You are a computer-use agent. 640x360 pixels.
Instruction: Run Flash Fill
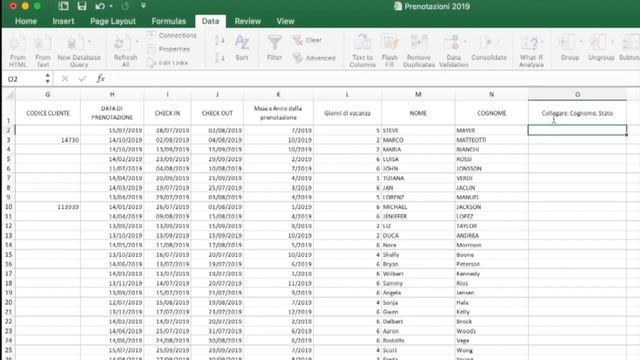pyautogui.click(x=390, y=51)
